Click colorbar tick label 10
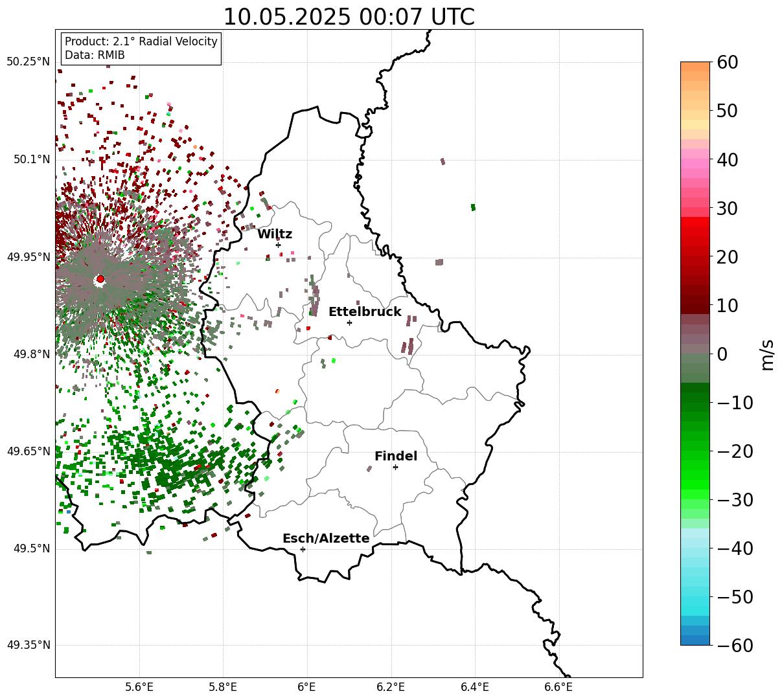The image size is (782, 700). pyautogui.click(x=728, y=306)
